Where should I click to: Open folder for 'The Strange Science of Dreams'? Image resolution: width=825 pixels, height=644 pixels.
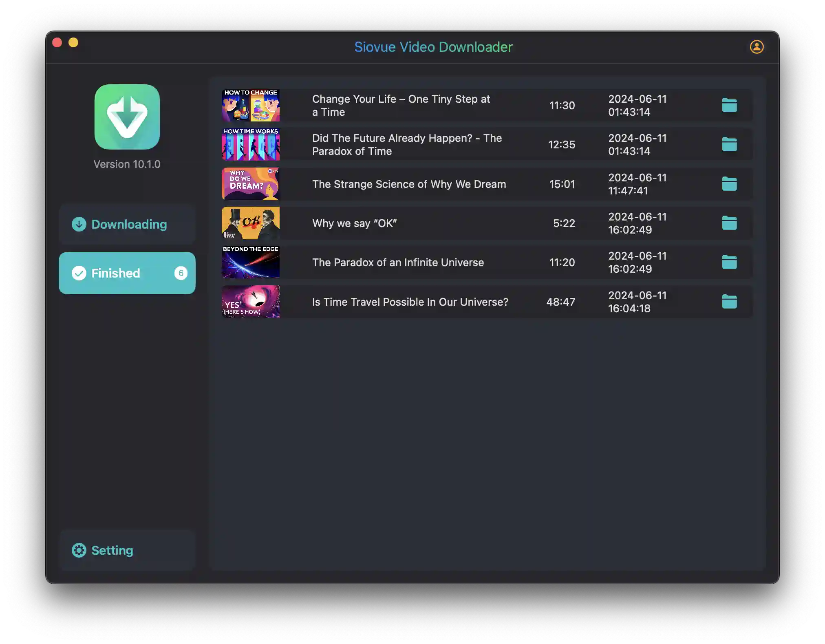click(x=729, y=183)
